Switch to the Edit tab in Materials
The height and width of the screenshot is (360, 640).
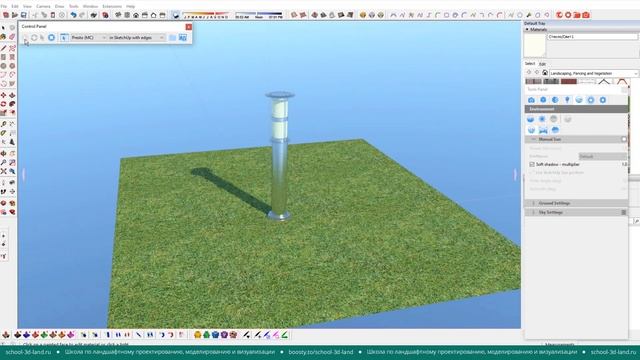(x=542, y=64)
